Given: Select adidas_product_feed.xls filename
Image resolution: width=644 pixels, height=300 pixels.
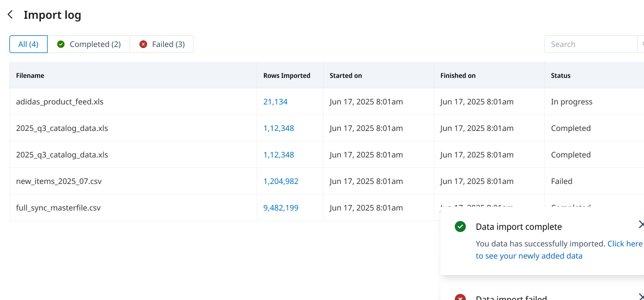Looking at the screenshot, I should (60, 102).
